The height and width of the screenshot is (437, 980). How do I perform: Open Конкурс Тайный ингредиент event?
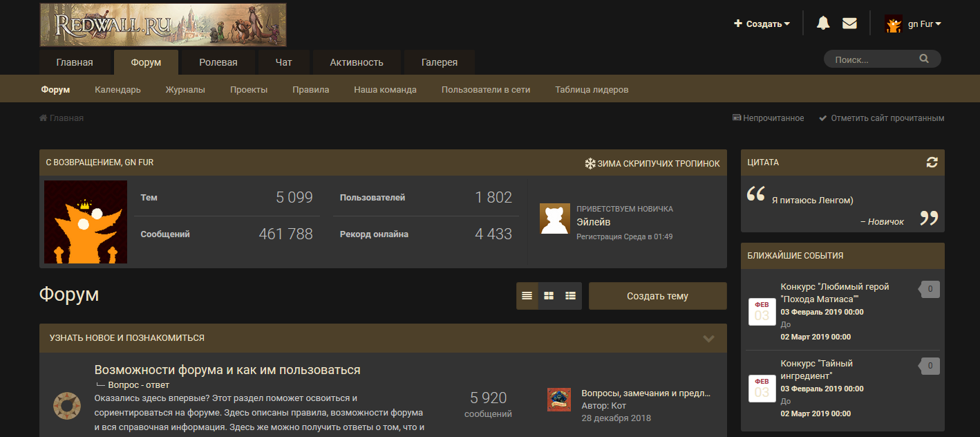817,369
